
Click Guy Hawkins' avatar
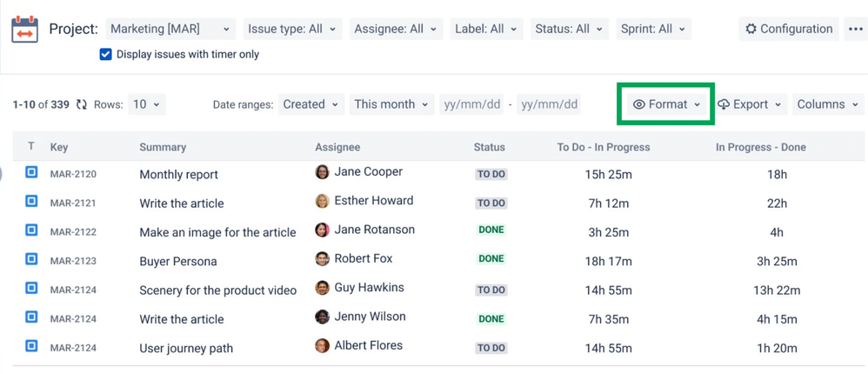tap(322, 288)
